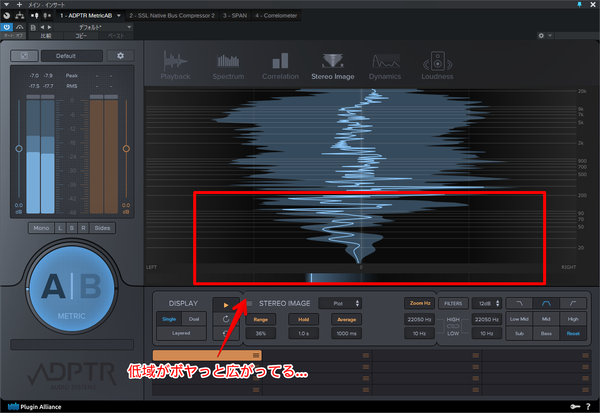Click the display reset circular arrow
600x413 pixels.
click(226, 319)
